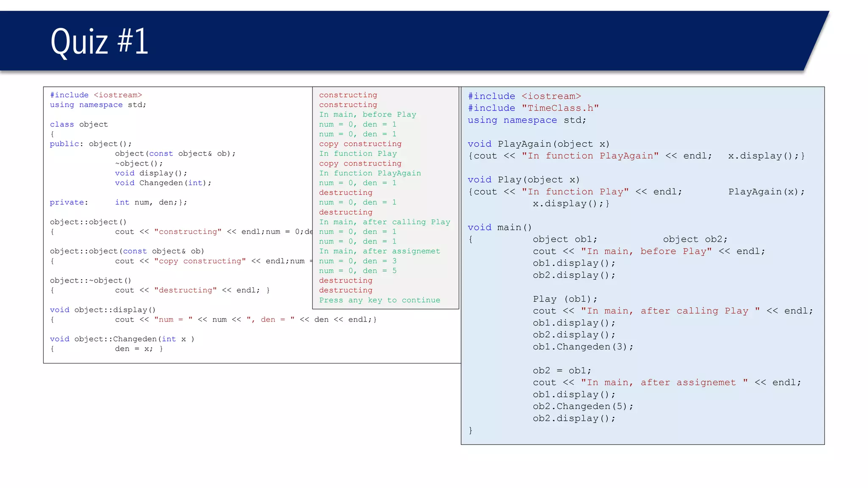
Task: Click 'In main, before Play' output line
Action: tap(367, 114)
